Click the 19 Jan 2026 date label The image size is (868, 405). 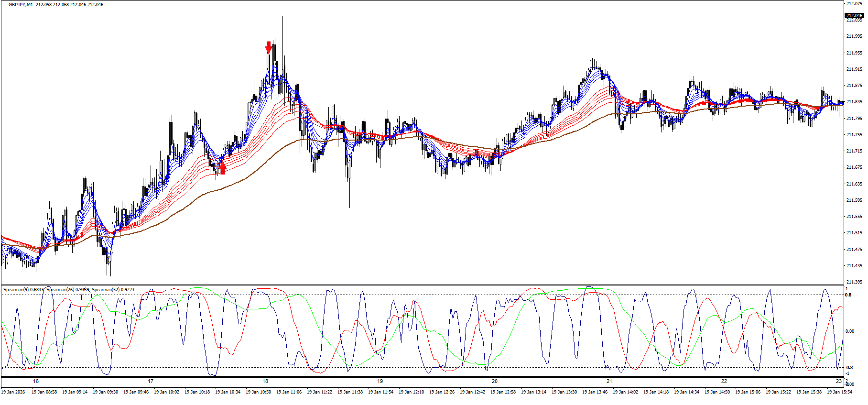pos(13,392)
